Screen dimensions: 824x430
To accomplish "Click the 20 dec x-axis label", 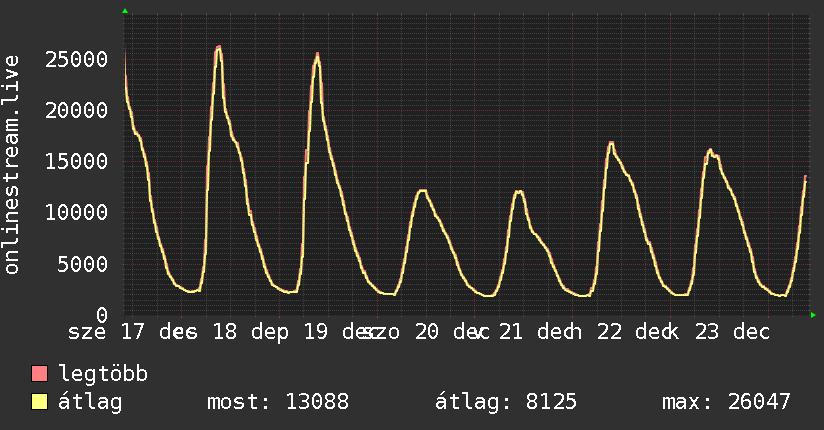I will [x=452, y=332].
